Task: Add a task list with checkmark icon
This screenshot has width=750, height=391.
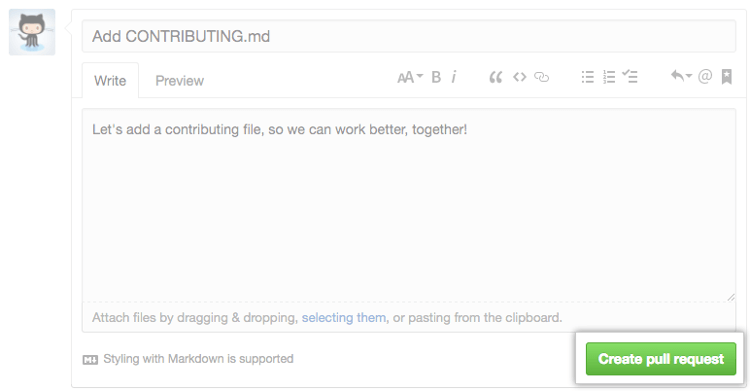Action: [x=629, y=76]
